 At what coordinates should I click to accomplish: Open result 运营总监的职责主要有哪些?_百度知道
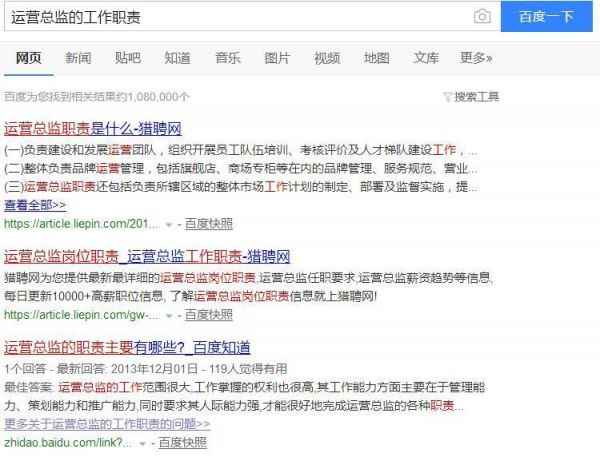click(x=127, y=348)
